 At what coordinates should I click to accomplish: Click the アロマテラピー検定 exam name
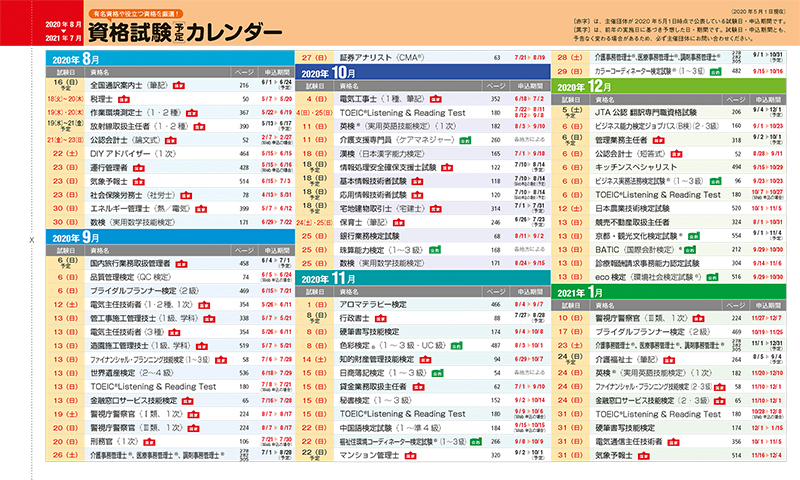[380, 302]
